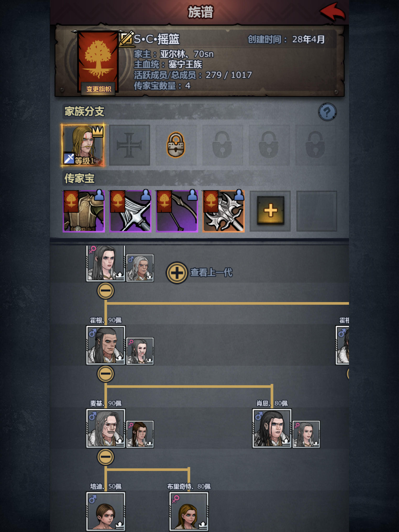Click the golden plus add-heirloom slot
Image resolution: width=399 pixels, height=532 pixels.
(x=270, y=211)
